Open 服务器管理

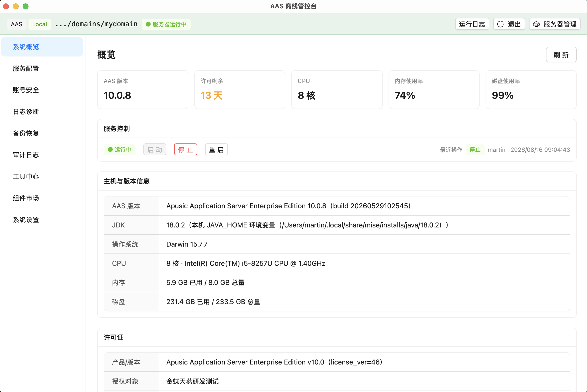click(555, 24)
